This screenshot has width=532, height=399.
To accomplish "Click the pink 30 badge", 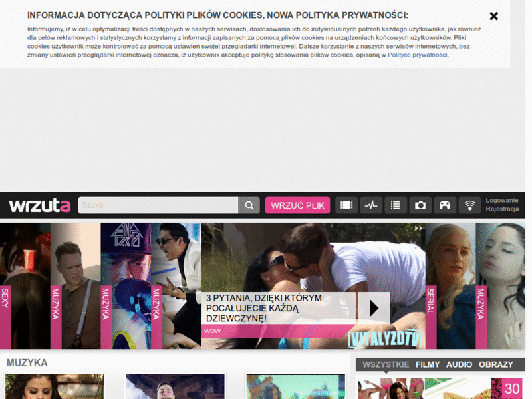I will coord(512,389).
